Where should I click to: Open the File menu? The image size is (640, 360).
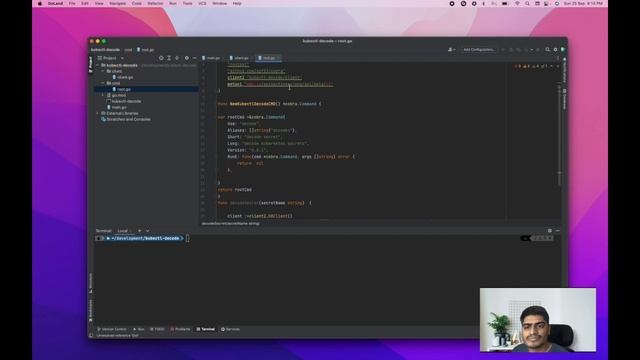point(72,4)
